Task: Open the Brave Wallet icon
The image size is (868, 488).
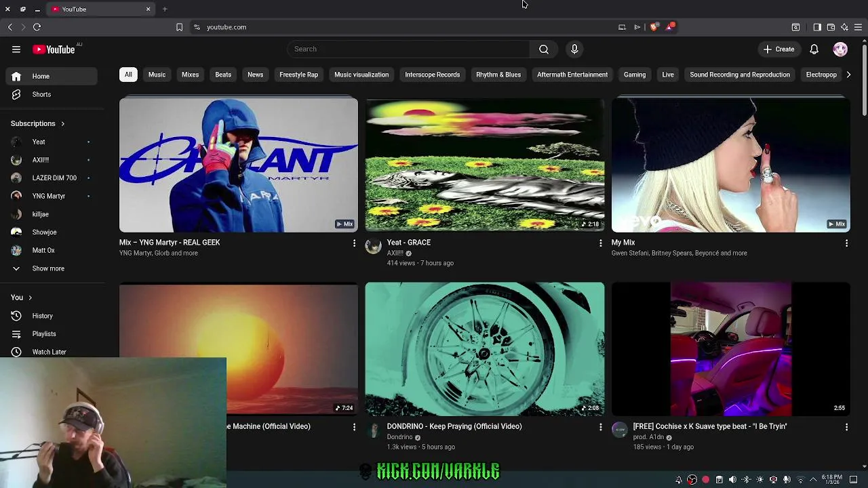Action: tap(831, 27)
